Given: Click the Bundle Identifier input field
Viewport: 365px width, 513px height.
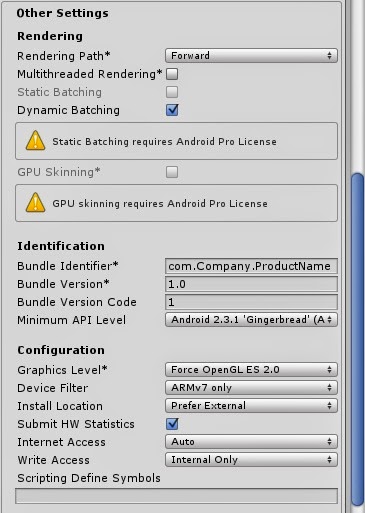Looking at the screenshot, I should tap(251, 266).
